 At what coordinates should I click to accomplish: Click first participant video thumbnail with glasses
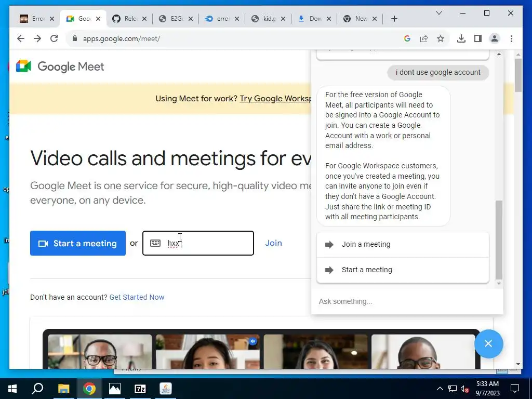[100, 352]
